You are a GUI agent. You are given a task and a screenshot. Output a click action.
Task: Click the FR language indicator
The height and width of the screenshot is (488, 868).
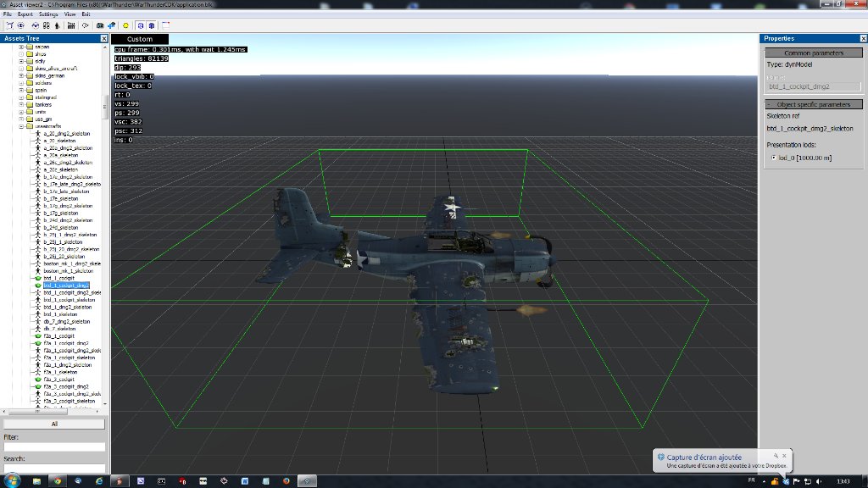tap(751, 480)
